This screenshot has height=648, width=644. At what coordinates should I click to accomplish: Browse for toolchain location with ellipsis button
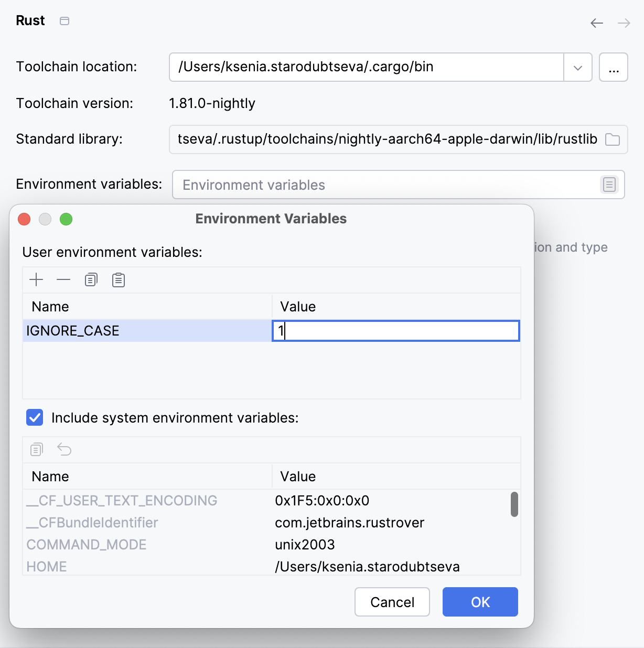(614, 67)
